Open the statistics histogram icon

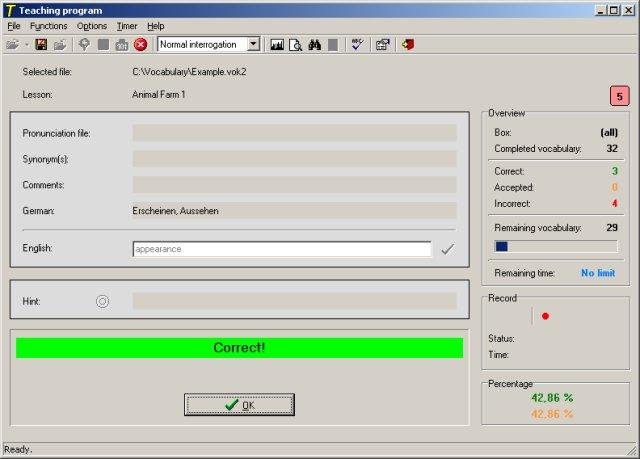tap(277, 45)
